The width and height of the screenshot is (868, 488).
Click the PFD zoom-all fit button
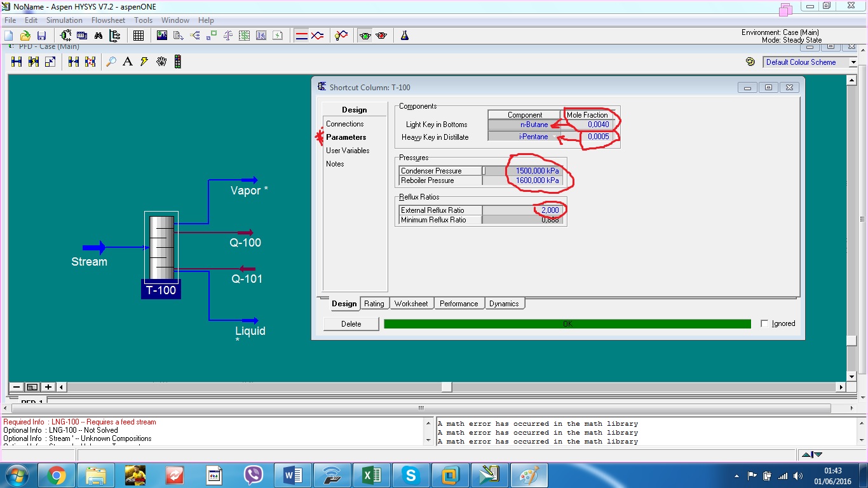coord(32,387)
